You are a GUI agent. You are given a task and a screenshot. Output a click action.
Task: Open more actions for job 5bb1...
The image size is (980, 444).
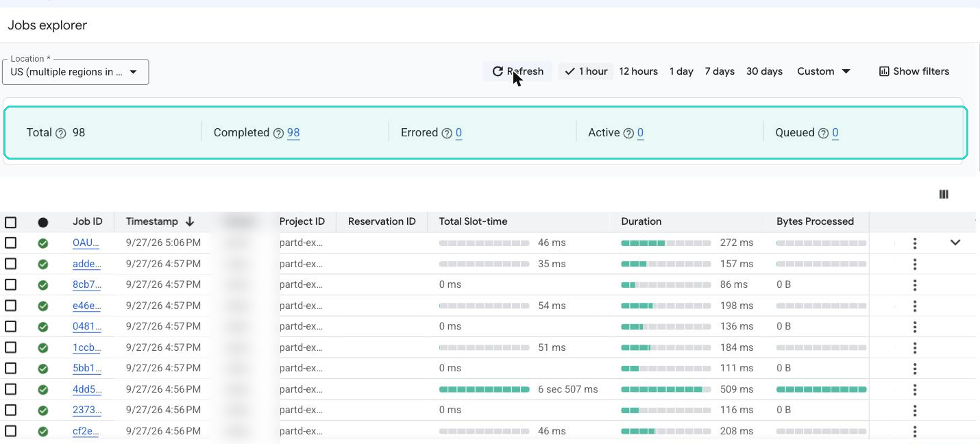coord(914,369)
